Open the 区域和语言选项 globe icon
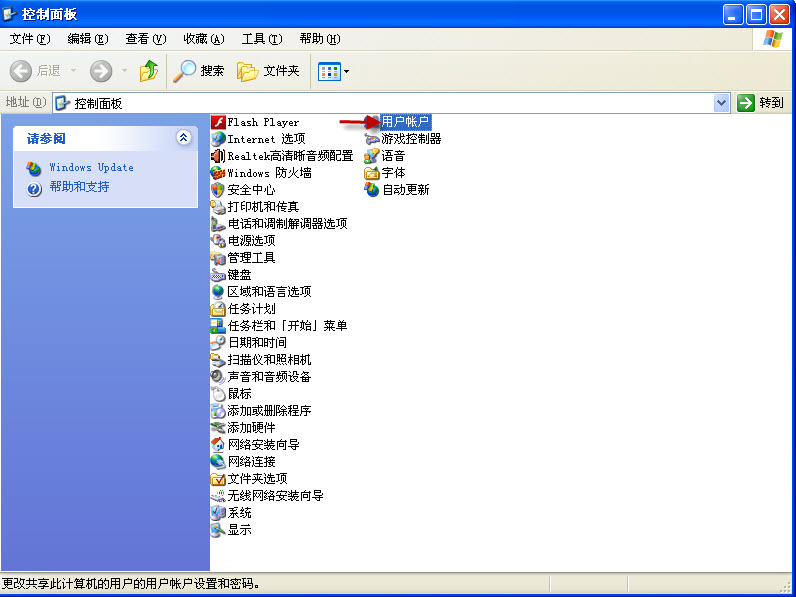Viewport: 796px width, 597px height. 218,292
